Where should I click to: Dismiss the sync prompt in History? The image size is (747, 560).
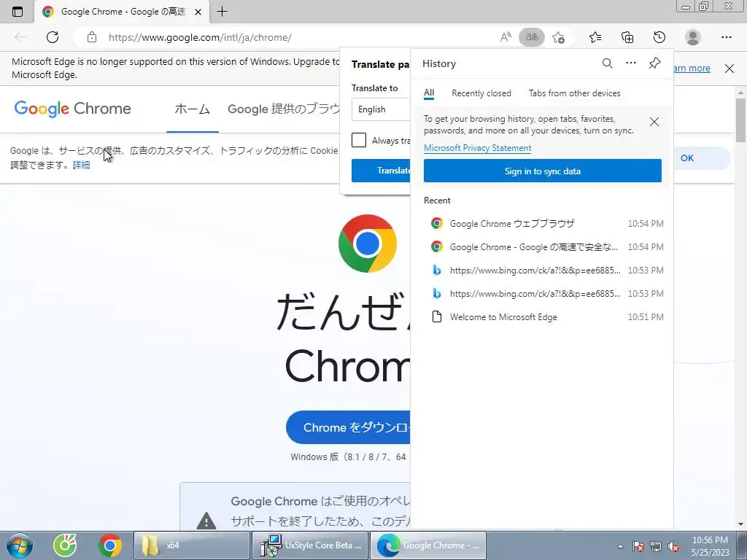(x=654, y=122)
